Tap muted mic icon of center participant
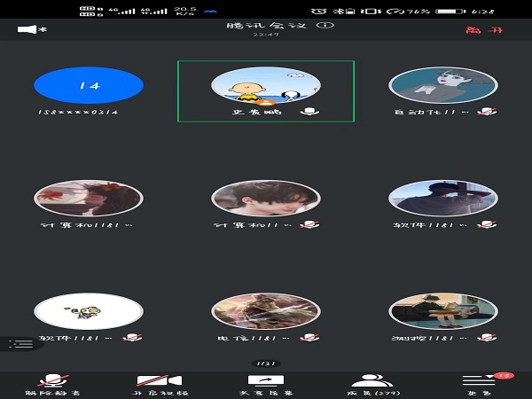Screen dimensions: 532x399 [x=309, y=225]
